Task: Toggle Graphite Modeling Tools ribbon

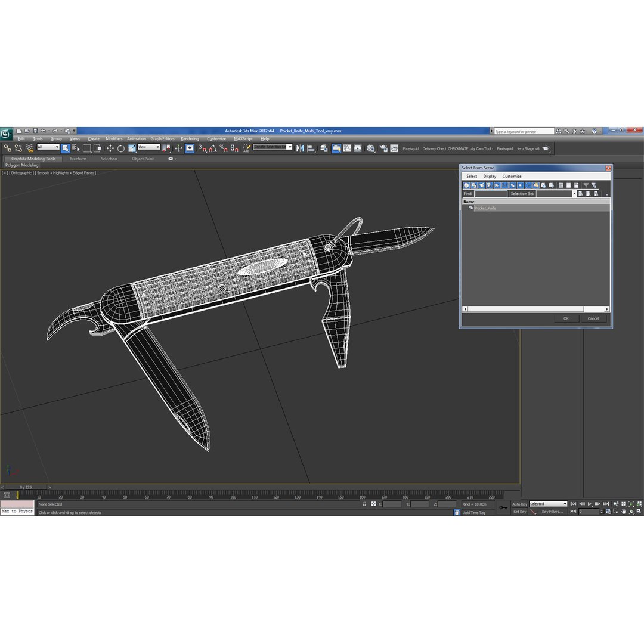Action: click(336, 148)
